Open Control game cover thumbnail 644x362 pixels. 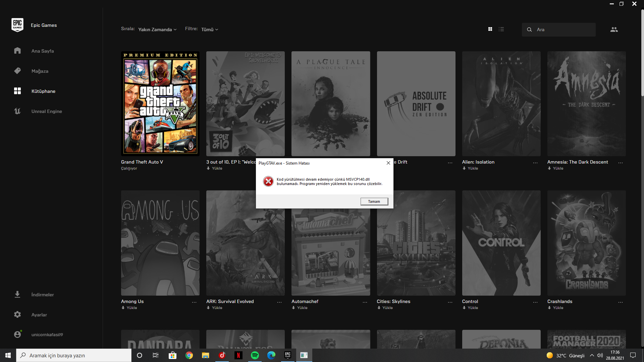501,243
